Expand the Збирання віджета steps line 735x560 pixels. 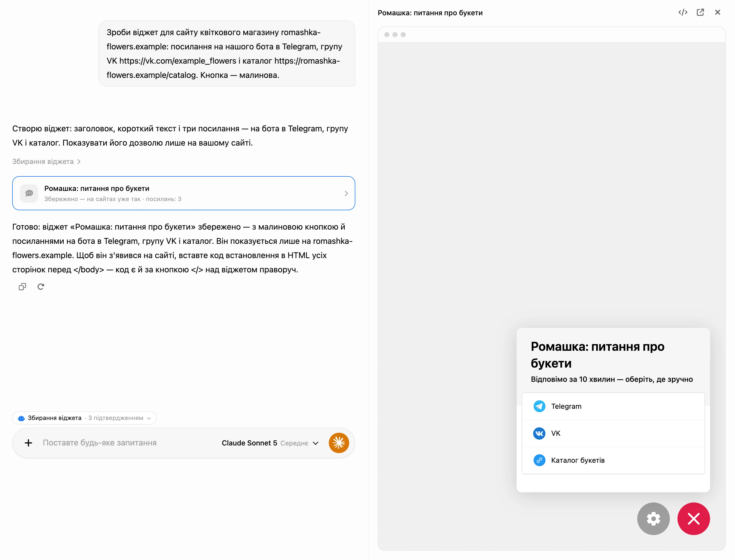(x=46, y=161)
